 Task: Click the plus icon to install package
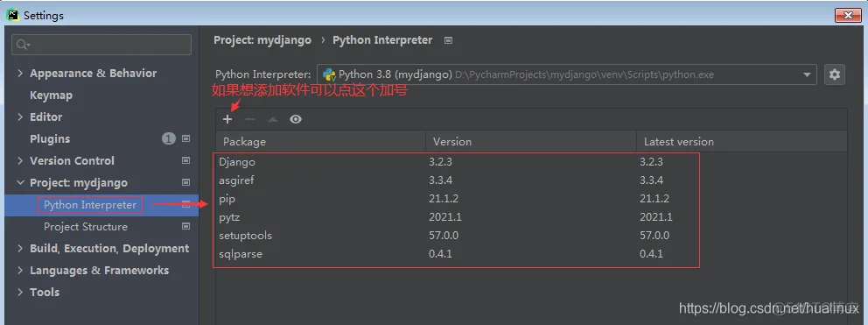tap(227, 119)
